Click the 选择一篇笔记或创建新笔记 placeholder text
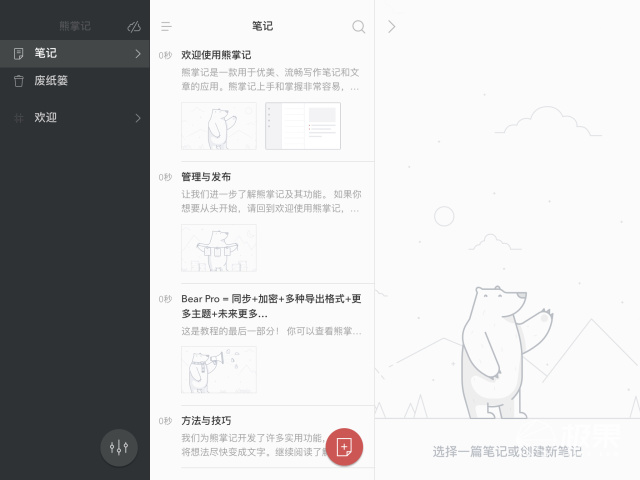The image size is (640, 480). pyautogui.click(x=507, y=451)
